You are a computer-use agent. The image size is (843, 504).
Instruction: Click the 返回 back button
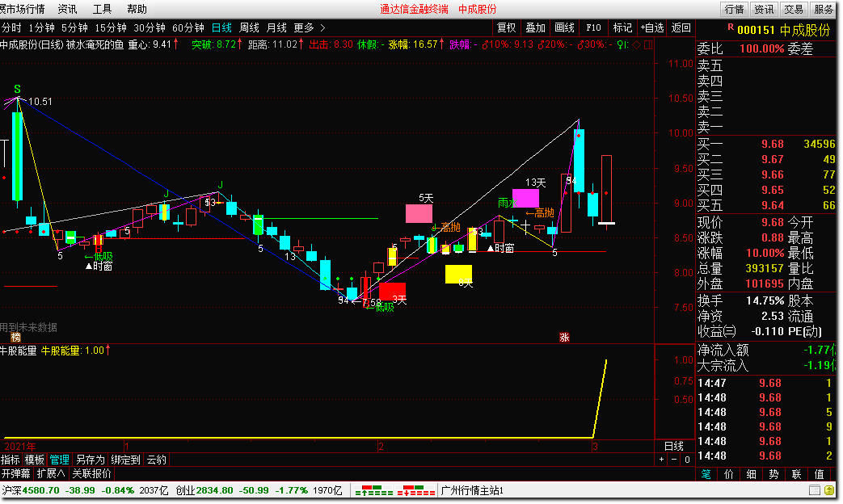pyautogui.click(x=681, y=28)
